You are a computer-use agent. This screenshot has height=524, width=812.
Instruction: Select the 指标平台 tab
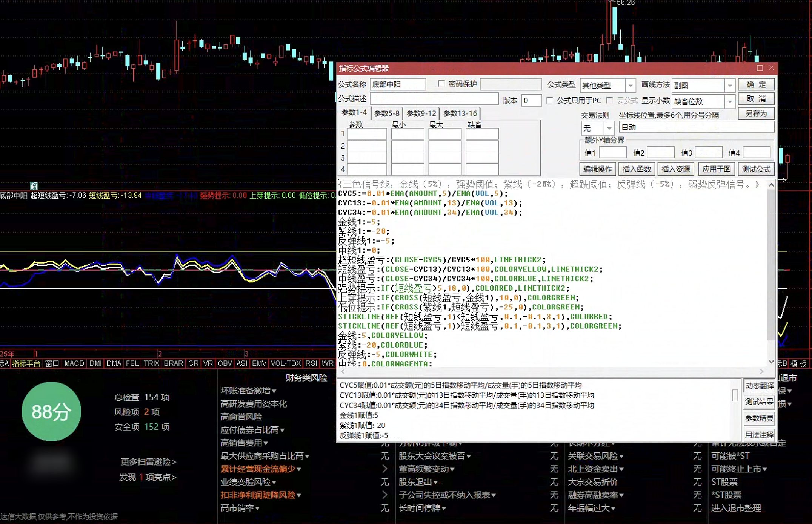(26, 363)
